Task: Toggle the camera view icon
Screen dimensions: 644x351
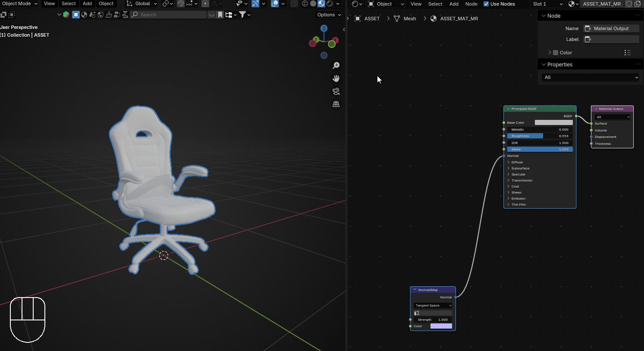Action: coord(336,91)
